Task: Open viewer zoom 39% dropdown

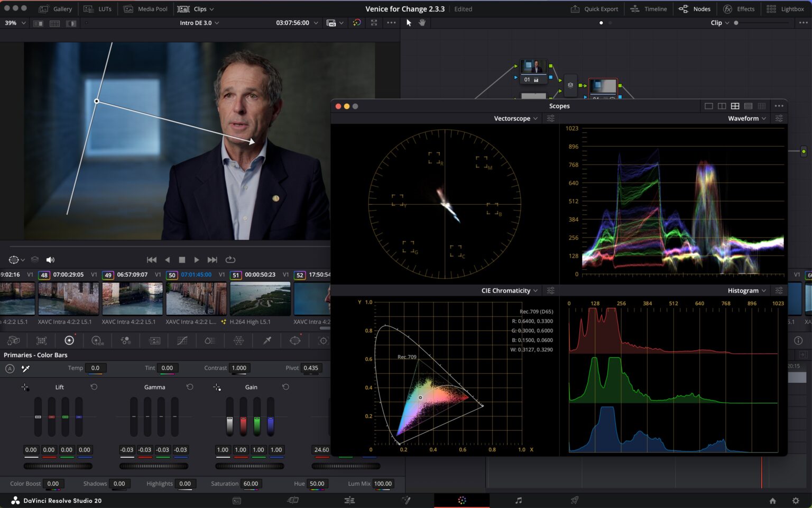Action: click(x=15, y=23)
